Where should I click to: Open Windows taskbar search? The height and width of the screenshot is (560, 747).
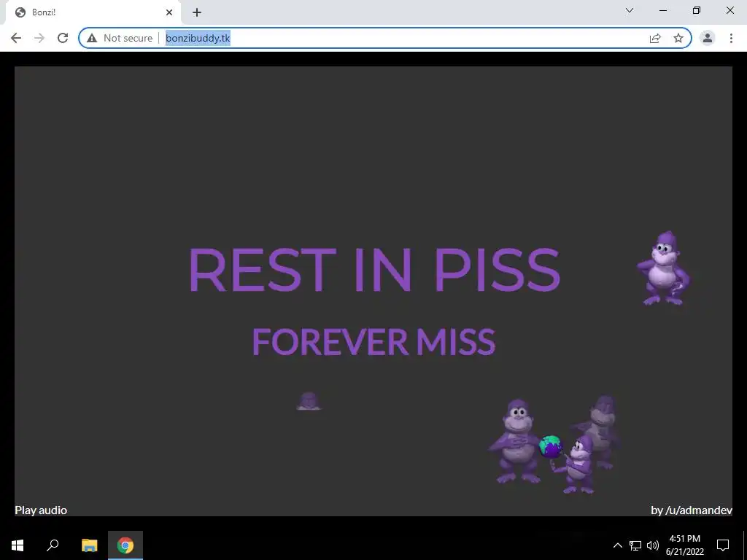(53, 545)
